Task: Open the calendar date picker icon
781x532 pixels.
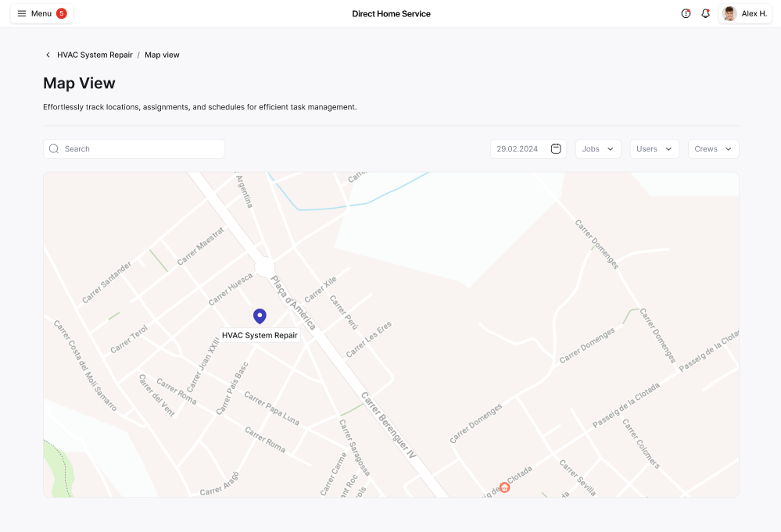Action: (x=556, y=148)
